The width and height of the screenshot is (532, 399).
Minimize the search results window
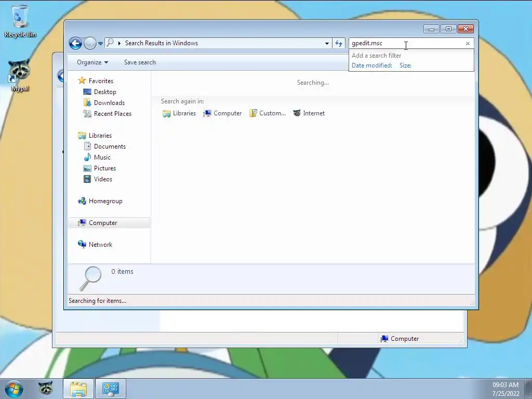pyautogui.click(x=431, y=29)
